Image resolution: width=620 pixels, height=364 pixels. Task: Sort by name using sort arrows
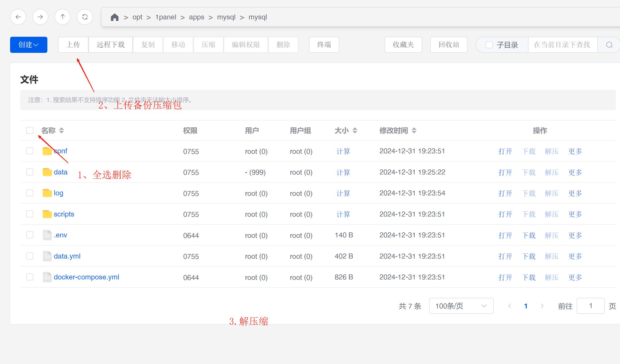(x=61, y=130)
